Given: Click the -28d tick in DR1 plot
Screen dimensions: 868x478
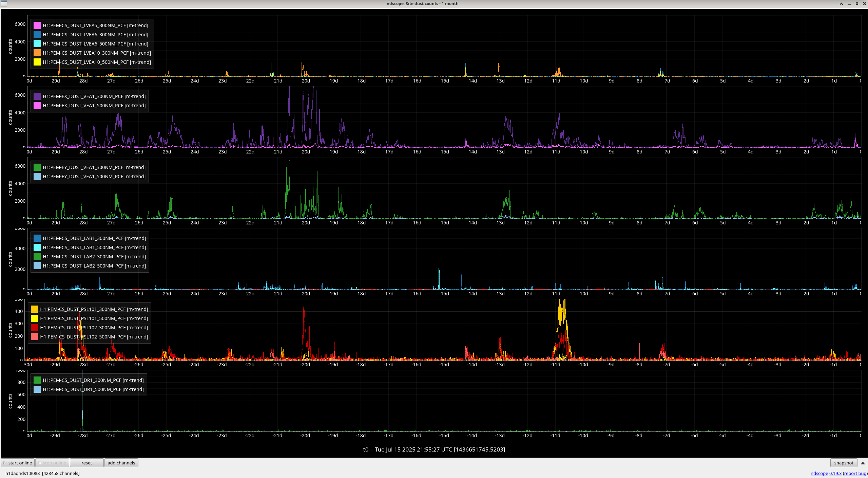Looking at the screenshot, I should point(82,436).
